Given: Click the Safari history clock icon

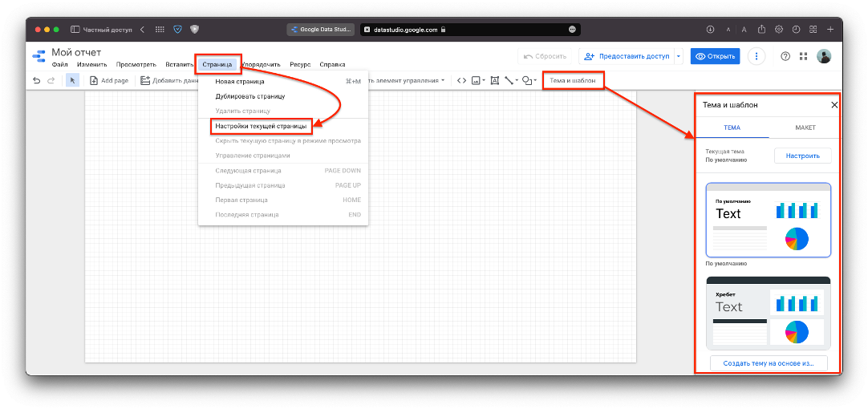Looking at the screenshot, I should point(796,30).
